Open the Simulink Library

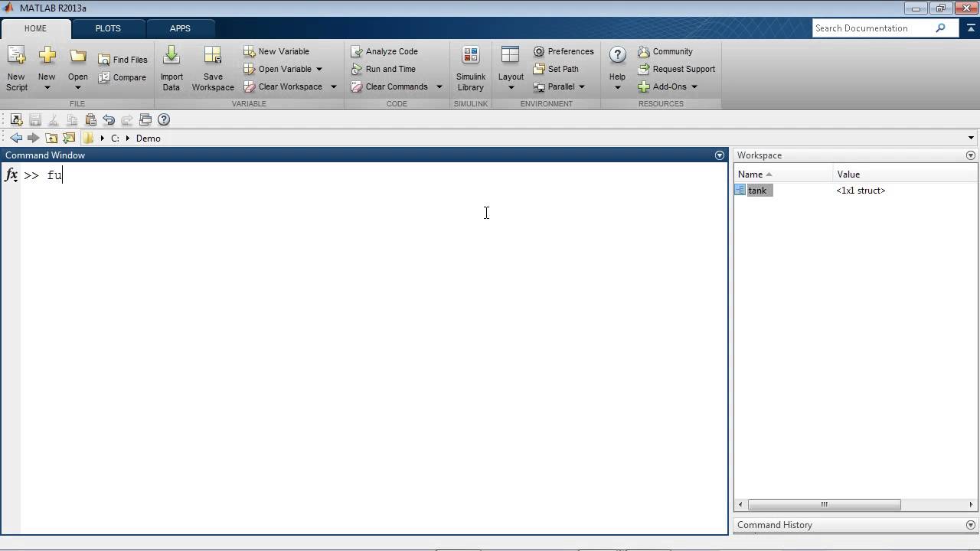[x=471, y=68]
